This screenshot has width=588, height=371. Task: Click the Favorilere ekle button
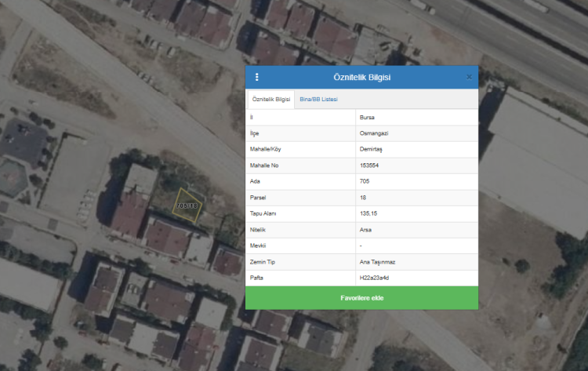click(361, 298)
